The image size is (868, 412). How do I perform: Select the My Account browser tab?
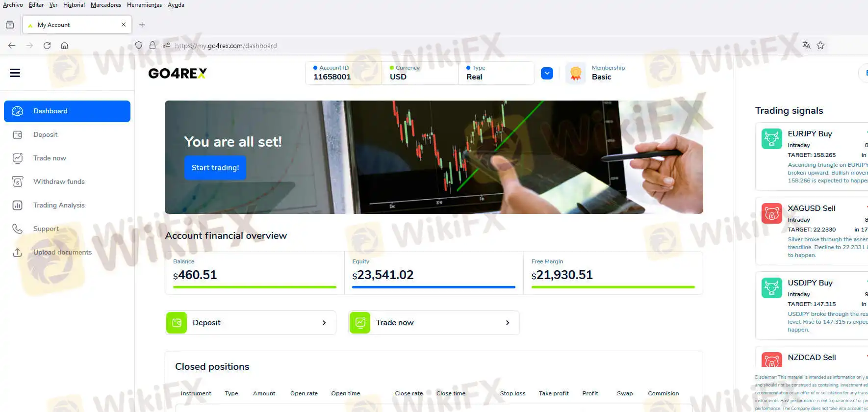coord(77,25)
